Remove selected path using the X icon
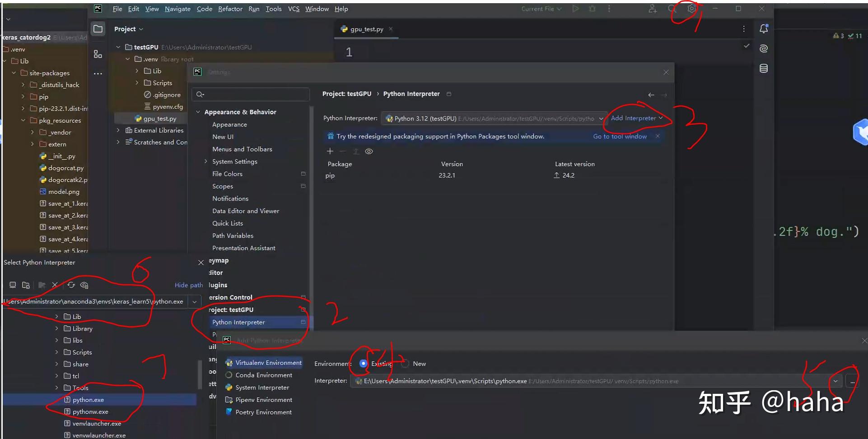This screenshot has width=868, height=439. (55, 285)
